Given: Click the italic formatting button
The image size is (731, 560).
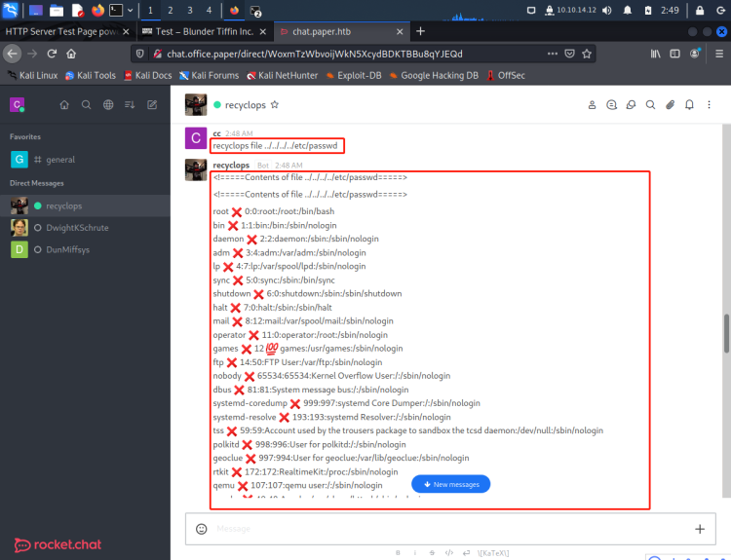Looking at the screenshot, I should pyautogui.click(x=415, y=553).
